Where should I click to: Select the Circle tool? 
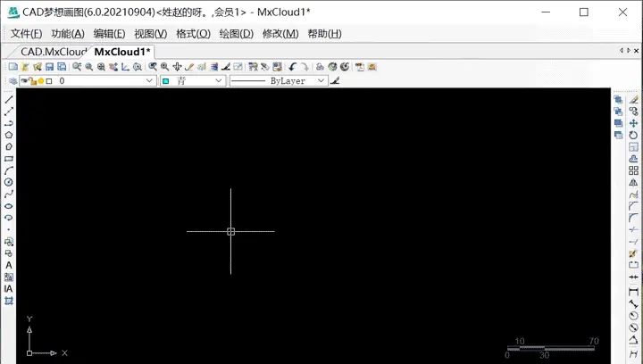pyautogui.click(x=9, y=182)
